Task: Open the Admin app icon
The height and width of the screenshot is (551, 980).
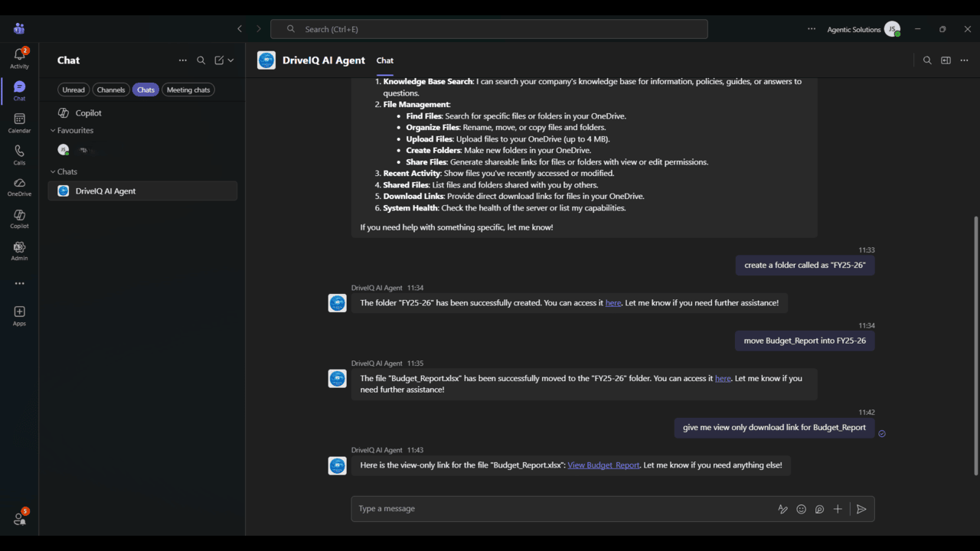Action: pyautogui.click(x=19, y=251)
